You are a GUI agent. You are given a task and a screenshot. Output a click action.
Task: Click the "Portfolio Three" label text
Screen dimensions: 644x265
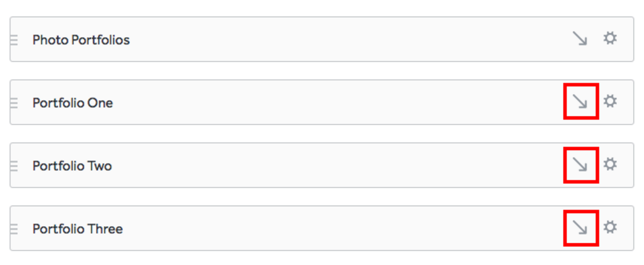tap(77, 229)
